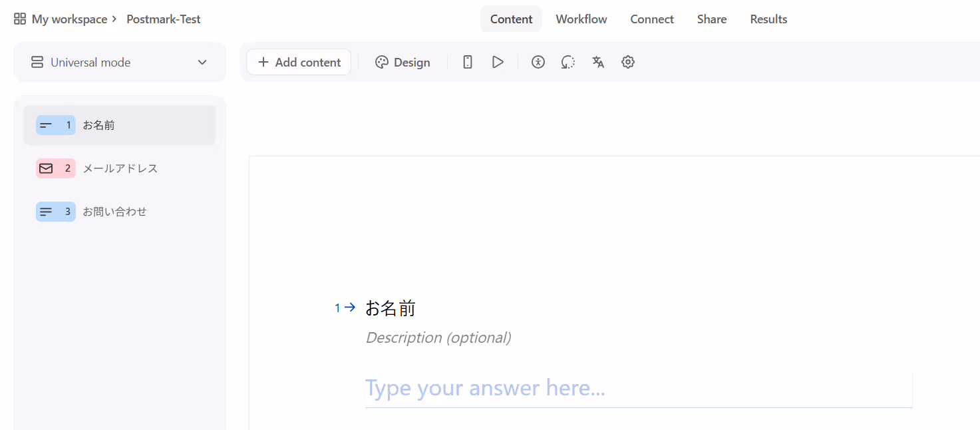
Task: Switch to mobile preview icon
Action: pyautogui.click(x=468, y=62)
